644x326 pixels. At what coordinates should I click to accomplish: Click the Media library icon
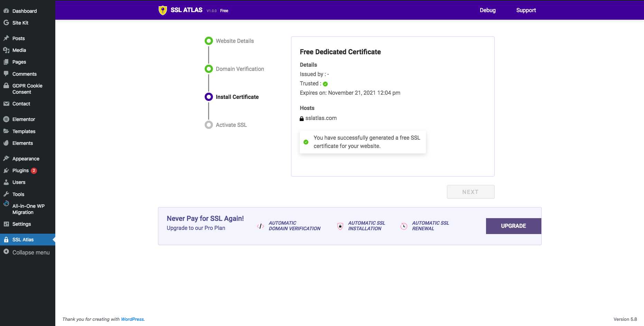coord(6,50)
